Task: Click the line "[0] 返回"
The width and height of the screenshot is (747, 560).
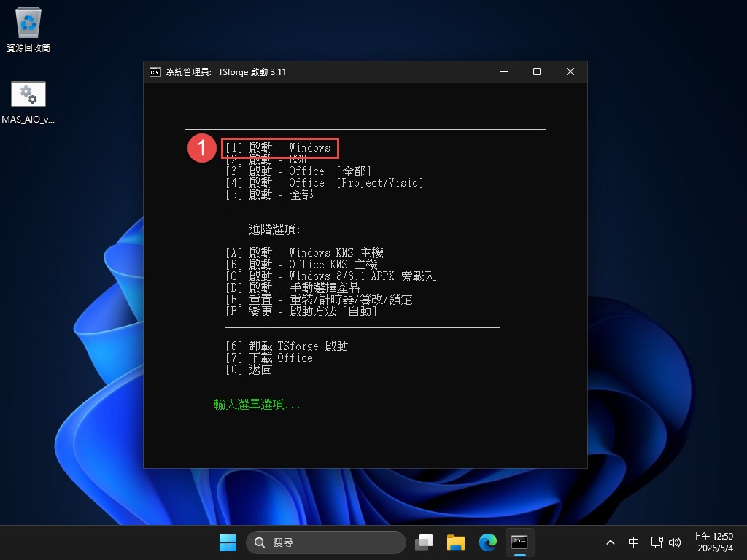Action: [x=249, y=370]
